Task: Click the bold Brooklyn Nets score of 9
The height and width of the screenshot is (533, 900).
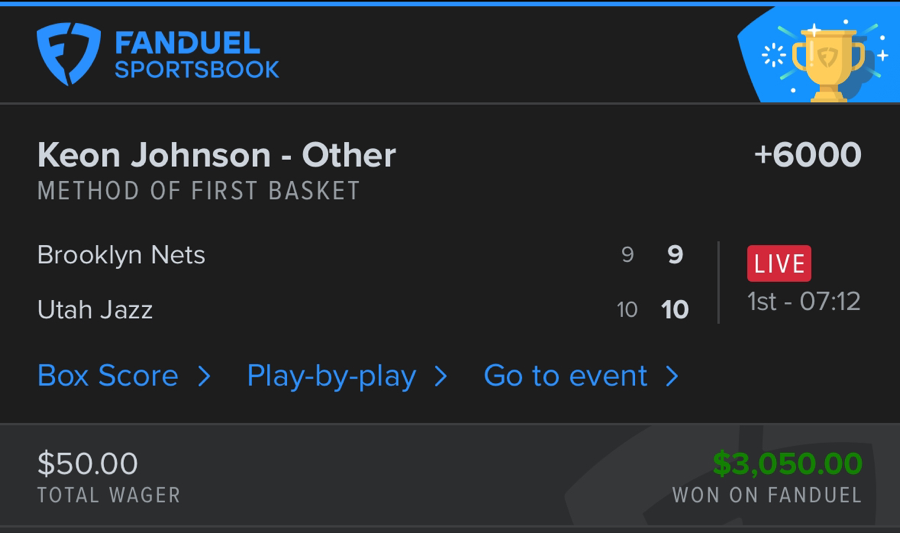Action: point(675,255)
